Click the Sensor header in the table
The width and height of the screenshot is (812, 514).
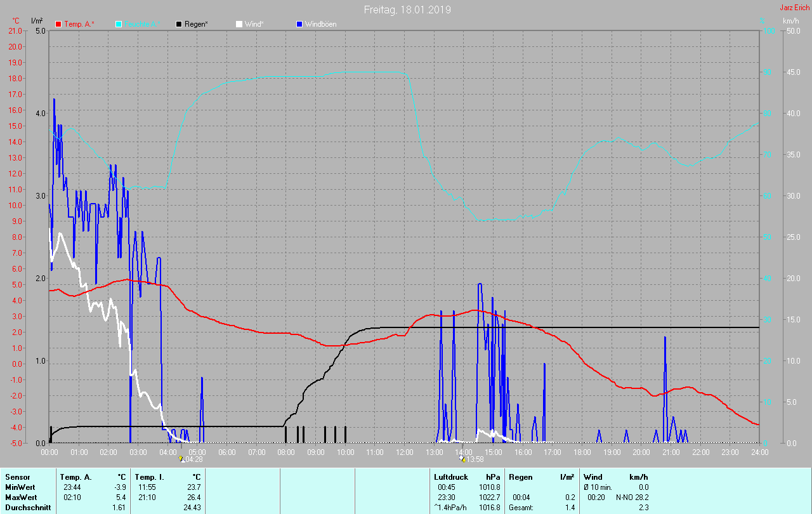click(17, 477)
